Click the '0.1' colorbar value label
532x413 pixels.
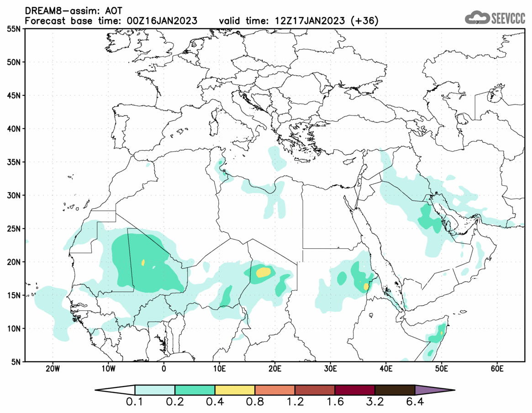coord(134,402)
